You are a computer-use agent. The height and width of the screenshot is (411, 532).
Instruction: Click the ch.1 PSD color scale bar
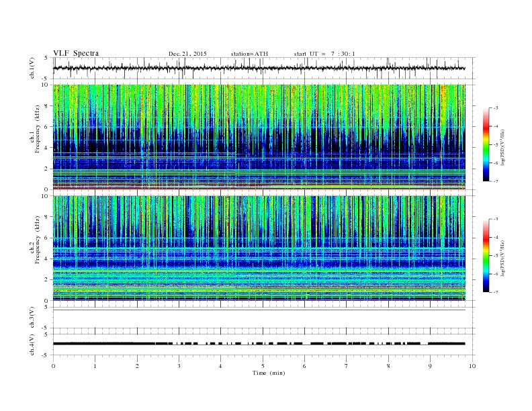click(486, 144)
